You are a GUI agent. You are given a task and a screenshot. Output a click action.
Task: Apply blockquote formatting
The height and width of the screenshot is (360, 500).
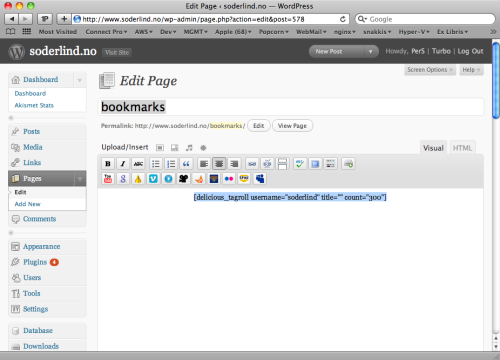(x=186, y=164)
